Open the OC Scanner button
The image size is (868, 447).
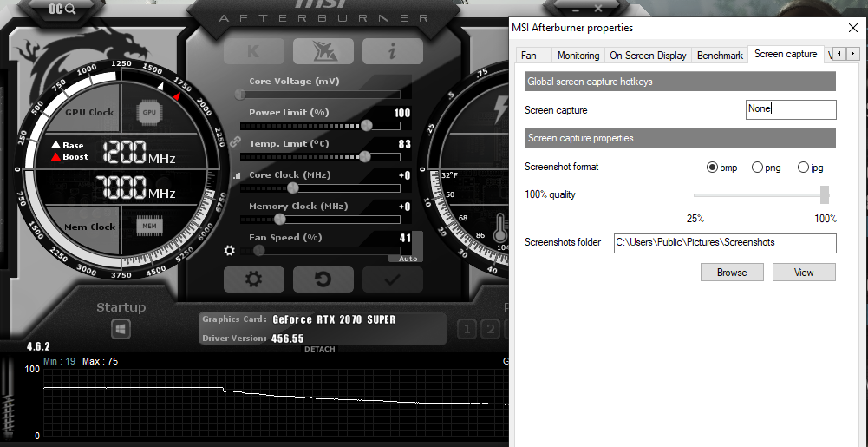point(62,9)
